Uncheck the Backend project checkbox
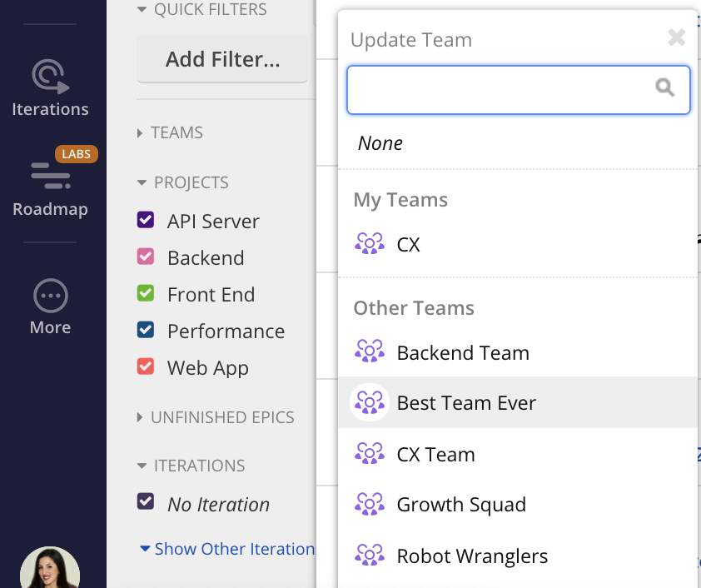701x588 pixels. tap(146, 257)
